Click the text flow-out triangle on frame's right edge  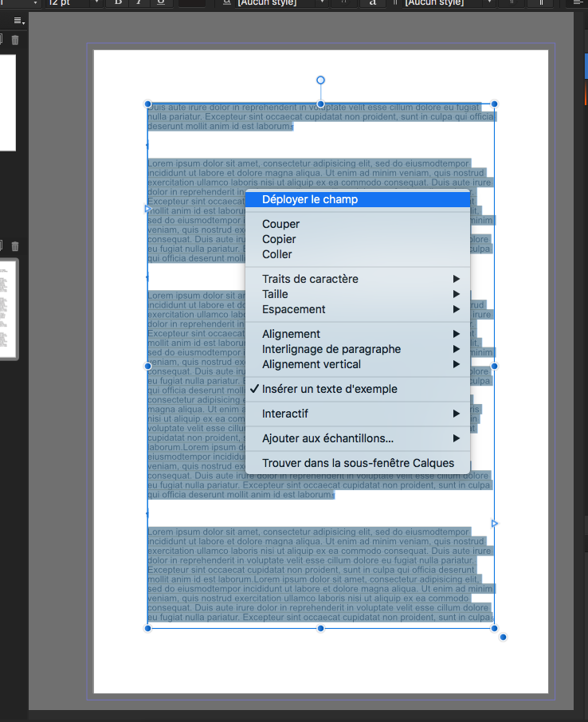click(x=495, y=524)
